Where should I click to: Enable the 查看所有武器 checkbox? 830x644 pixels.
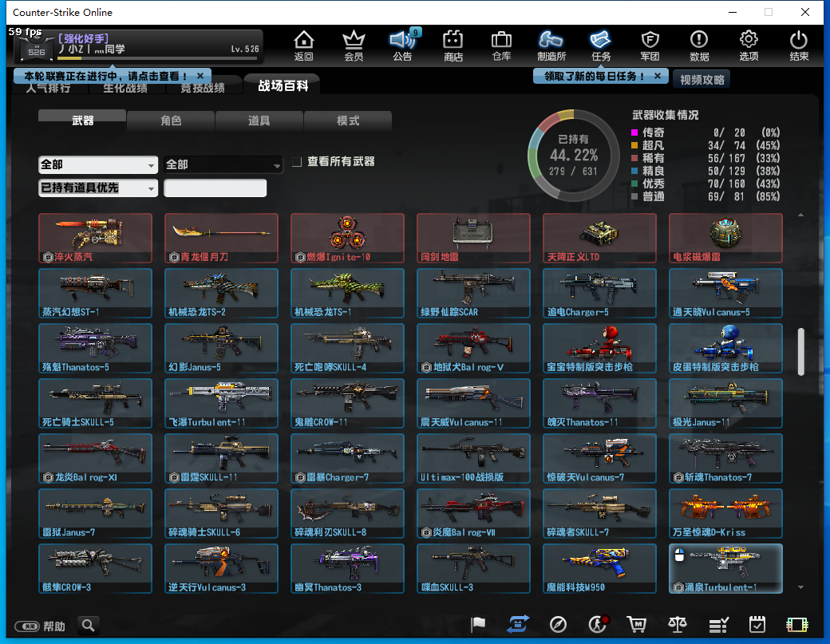[x=297, y=162]
